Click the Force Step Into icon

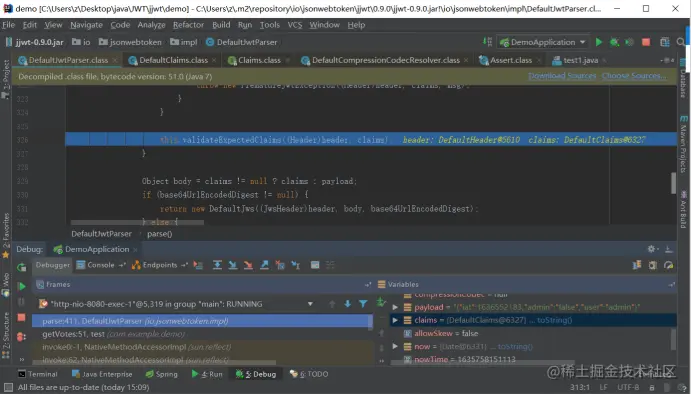[x=249, y=265]
